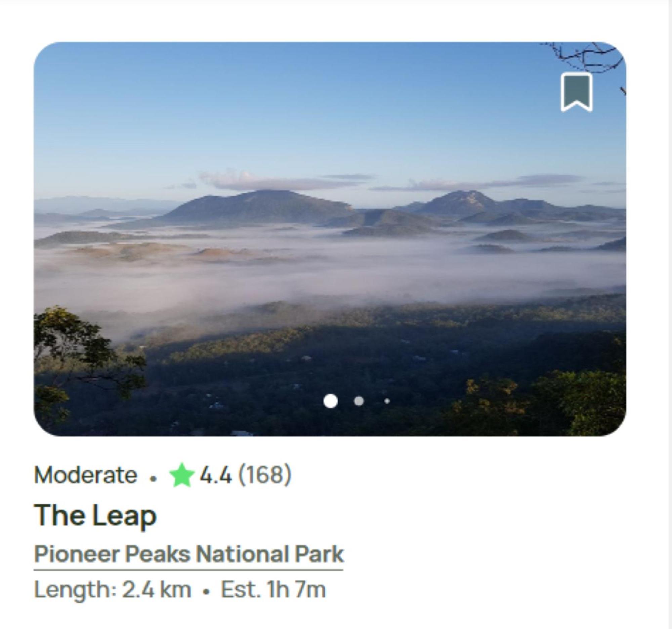Click the green star rating icon

click(x=182, y=475)
